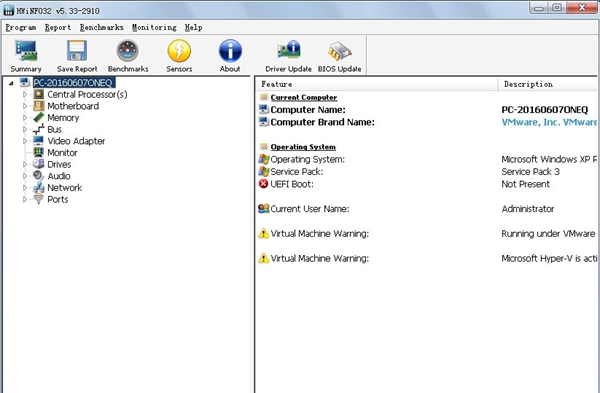
Task: Open BIOS Update chip icon
Action: [339, 51]
